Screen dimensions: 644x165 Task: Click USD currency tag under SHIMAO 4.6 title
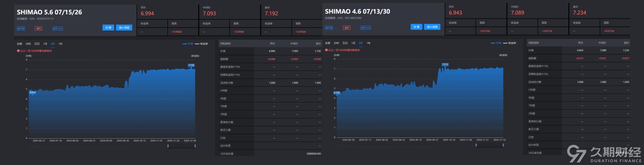(365, 28)
